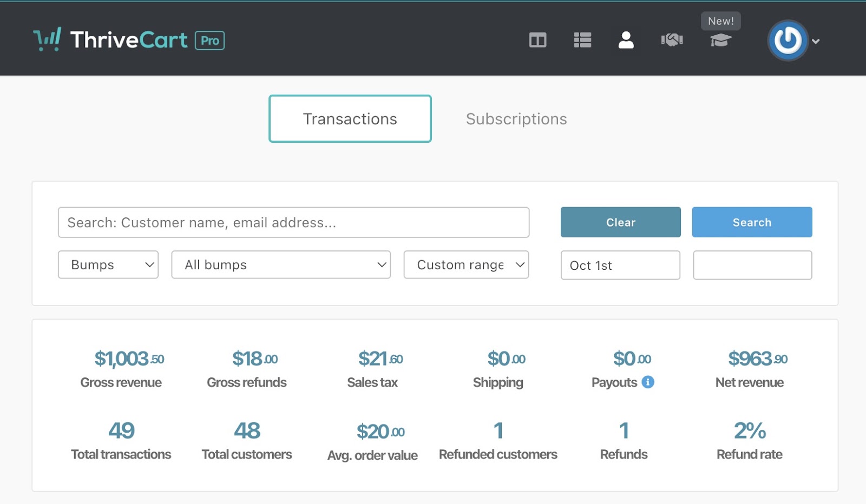
Task: Click the Payouts info icon
Action: click(x=648, y=382)
